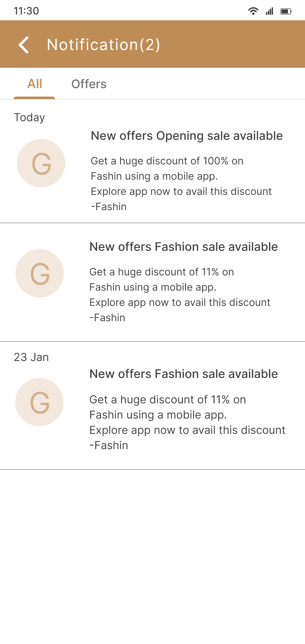
Task: Select the All tab
Action: pyautogui.click(x=35, y=84)
